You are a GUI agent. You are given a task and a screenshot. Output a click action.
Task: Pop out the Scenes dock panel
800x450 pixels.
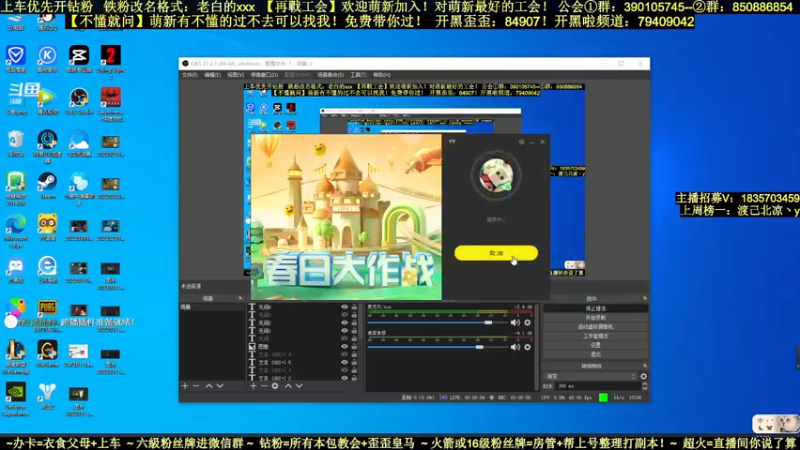[x=240, y=298]
